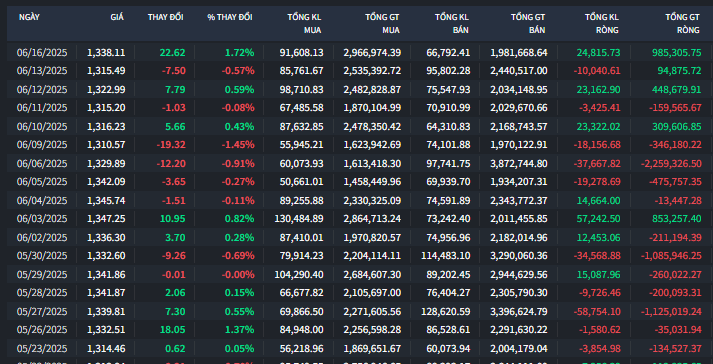Select the 05/23/2025 date cell
This screenshot has width=713, height=364.
42,349
